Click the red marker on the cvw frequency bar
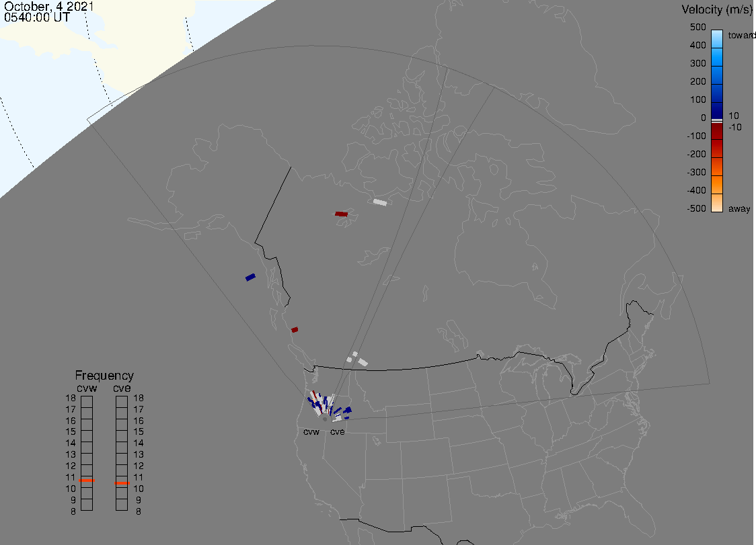Screen dimensions: 756x545 click(x=87, y=480)
